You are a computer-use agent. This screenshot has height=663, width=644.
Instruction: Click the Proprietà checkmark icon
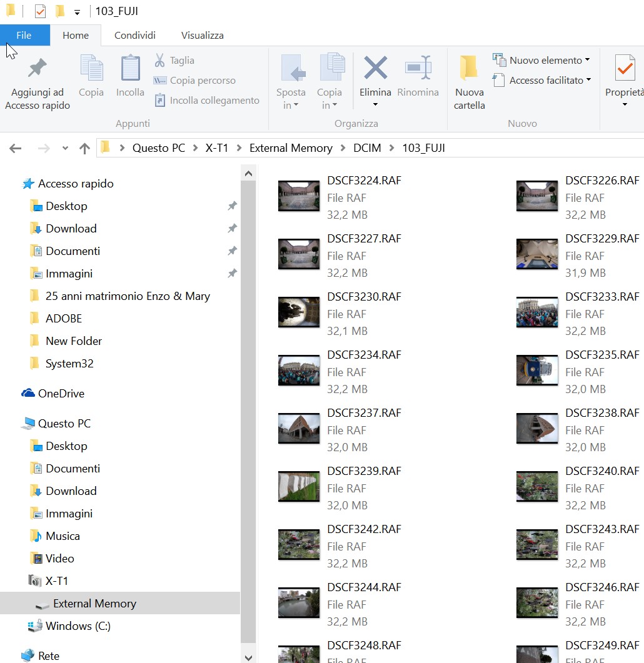coord(625,68)
